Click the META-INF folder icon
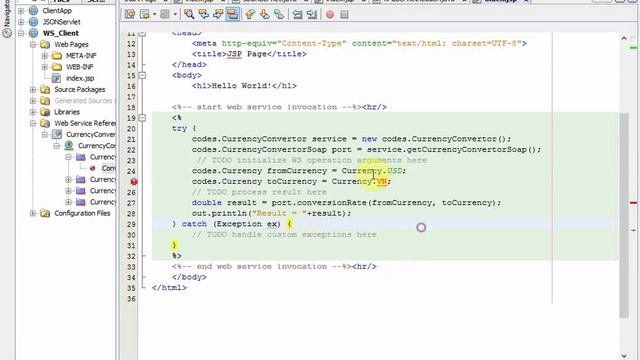Screen dimensions: 640x360 [57, 56]
